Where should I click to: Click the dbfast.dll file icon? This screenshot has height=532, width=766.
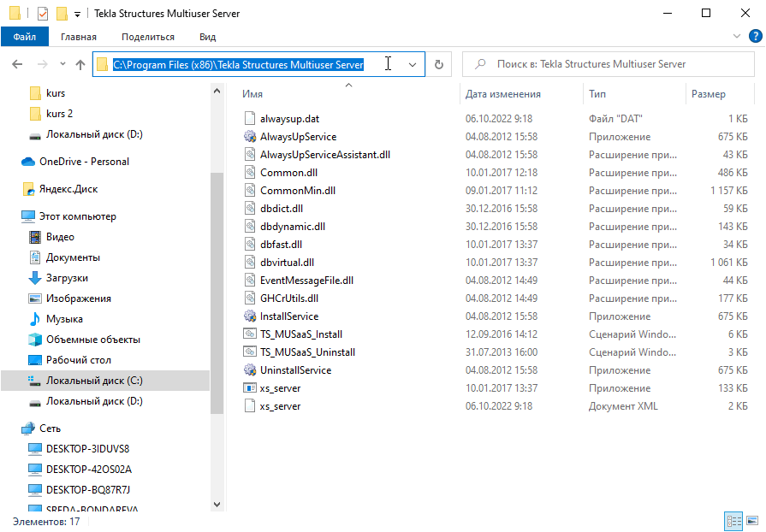[x=250, y=245]
